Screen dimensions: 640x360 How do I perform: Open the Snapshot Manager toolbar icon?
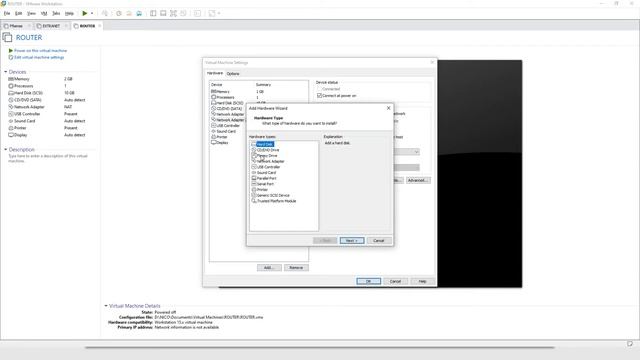[139, 13]
